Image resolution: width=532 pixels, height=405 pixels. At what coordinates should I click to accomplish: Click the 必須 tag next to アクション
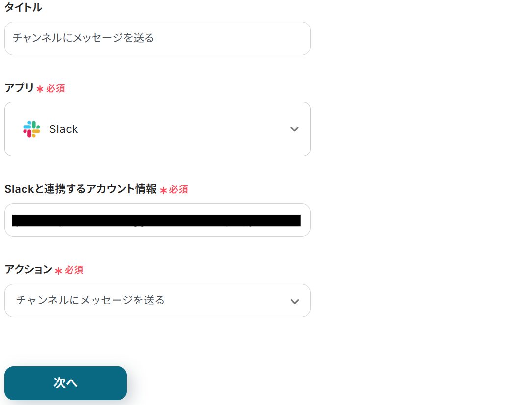pyautogui.click(x=74, y=270)
